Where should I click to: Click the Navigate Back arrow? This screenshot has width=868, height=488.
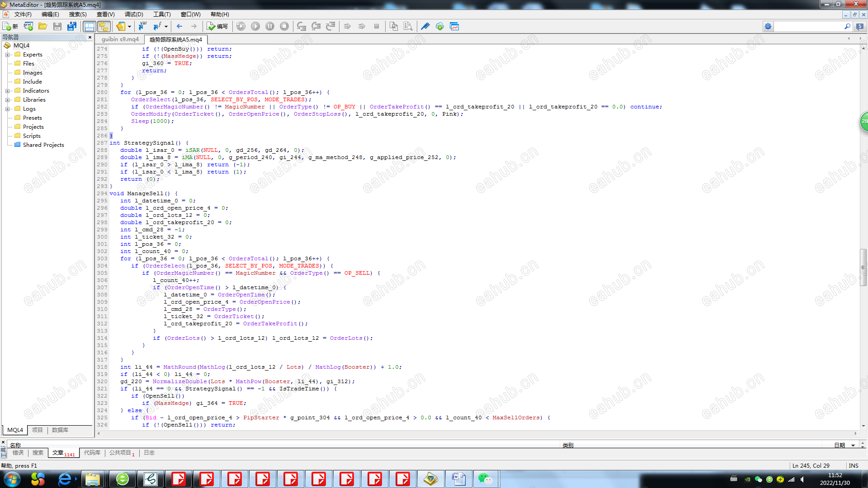coord(179,26)
